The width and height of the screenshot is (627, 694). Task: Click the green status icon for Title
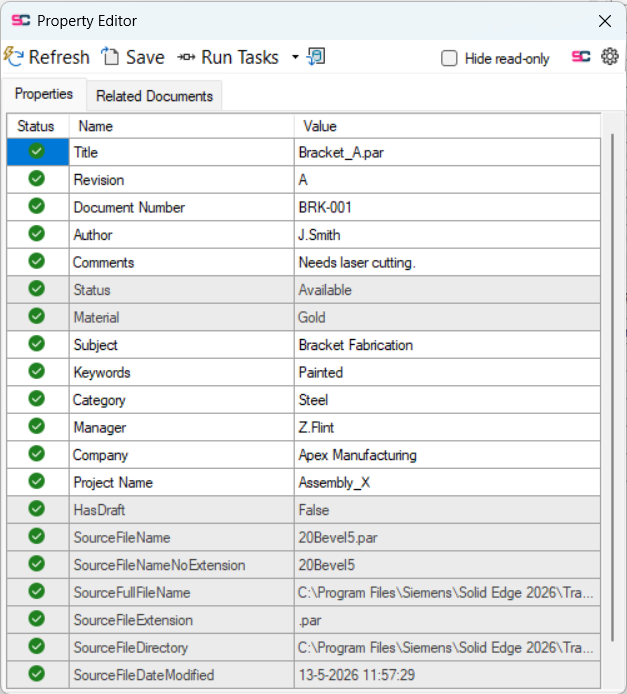37,151
